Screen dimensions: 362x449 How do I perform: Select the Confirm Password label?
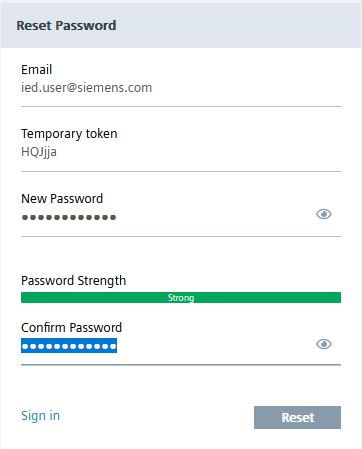[71, 328]
